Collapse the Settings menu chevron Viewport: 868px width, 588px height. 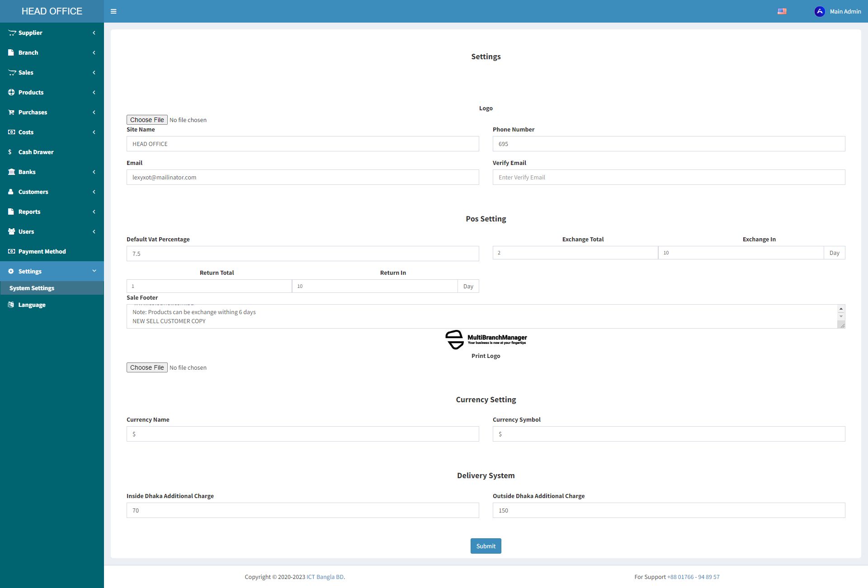[94, 271]
